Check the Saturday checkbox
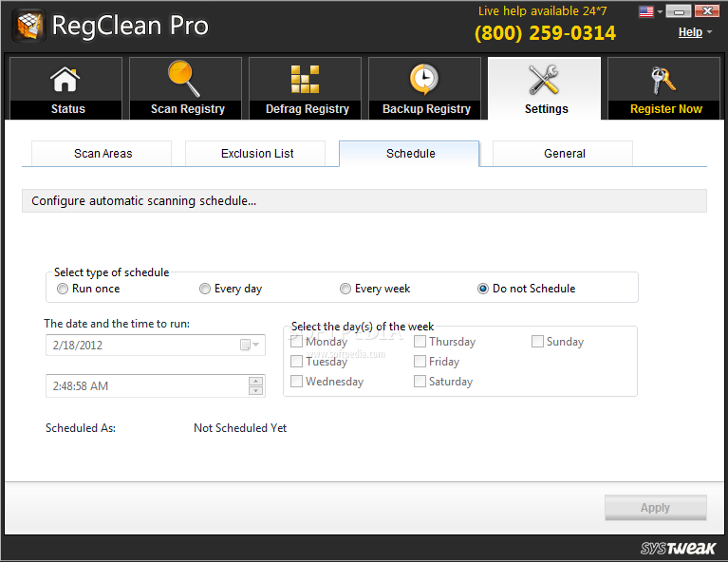The image size is (728, 562). [x=420, y=381]
